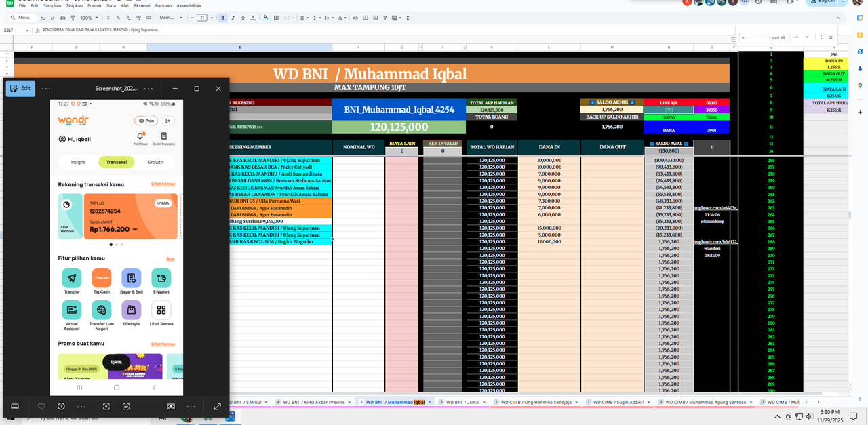Toggle italic formatting in Sheets
Viewport: 868px width, 425px height.
(x=233, y=18)
